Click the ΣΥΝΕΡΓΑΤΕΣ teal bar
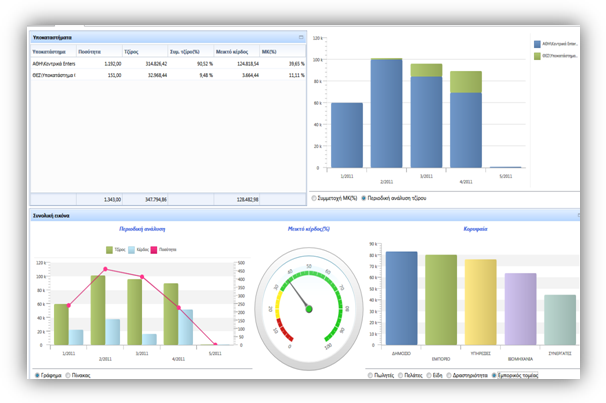The height and width of the screenshot is (403, 606). pos(560,320)
